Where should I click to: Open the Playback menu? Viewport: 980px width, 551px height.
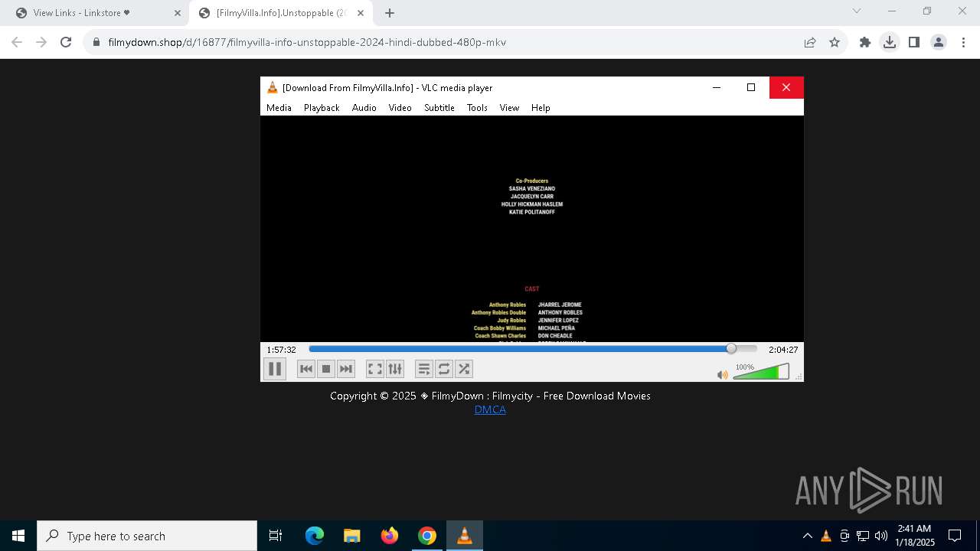click(322, 108)
